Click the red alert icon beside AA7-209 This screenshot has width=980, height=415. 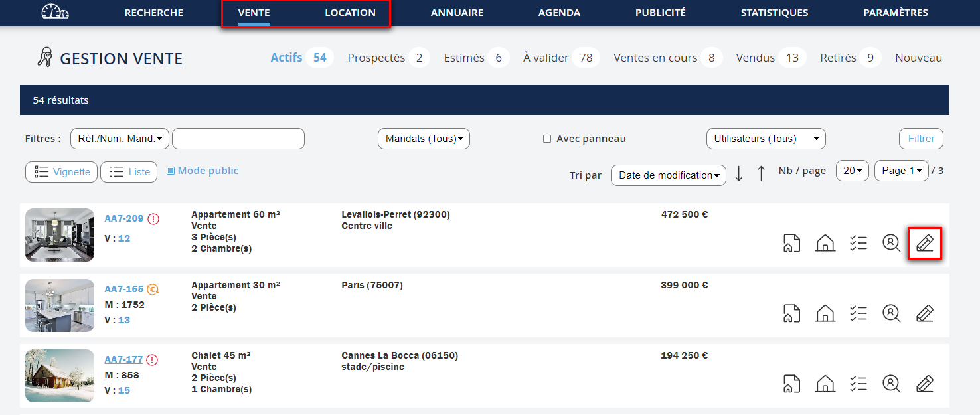pyautogui.click(x=153, y=219)
